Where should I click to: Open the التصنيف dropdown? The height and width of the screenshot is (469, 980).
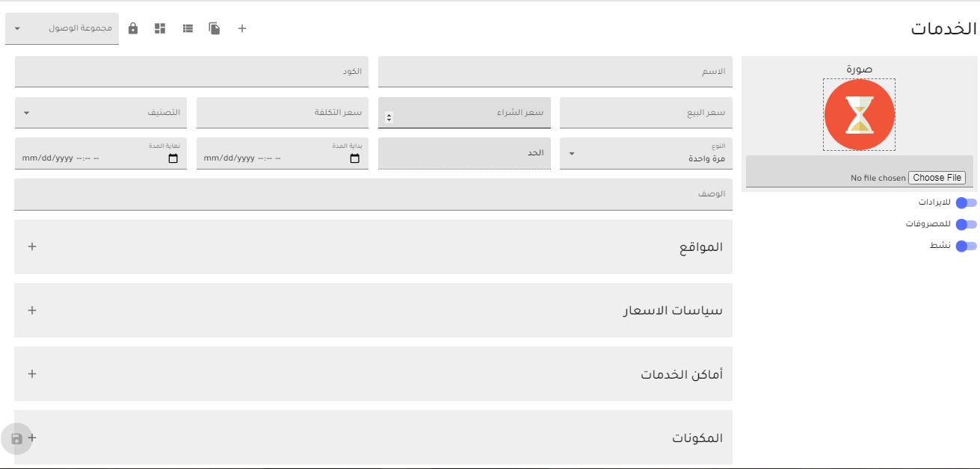[x=28, y=113]
